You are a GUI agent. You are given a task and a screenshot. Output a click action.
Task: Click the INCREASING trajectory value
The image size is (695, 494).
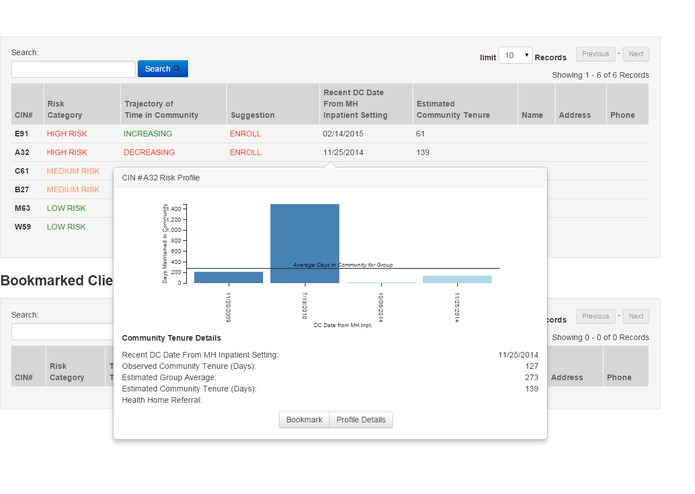click(x=148, y=134)
